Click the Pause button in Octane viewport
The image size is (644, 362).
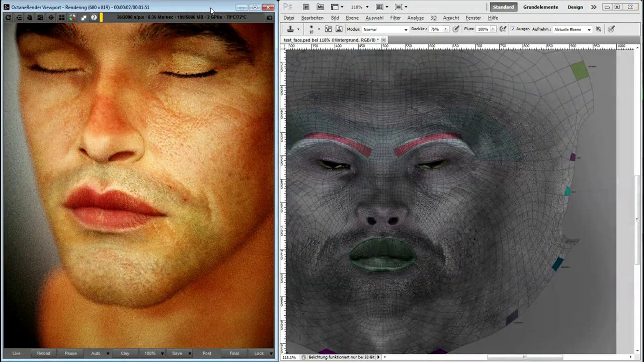tap(71, 353)
